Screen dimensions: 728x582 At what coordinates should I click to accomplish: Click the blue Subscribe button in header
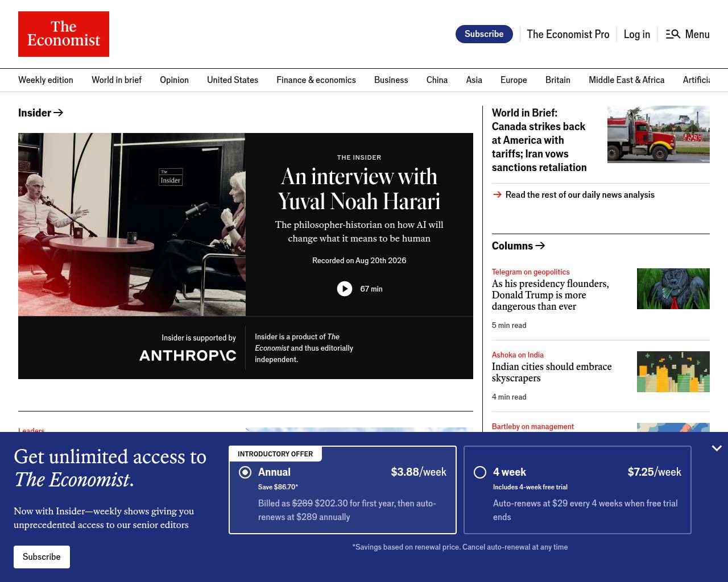(x=484, y=34)
